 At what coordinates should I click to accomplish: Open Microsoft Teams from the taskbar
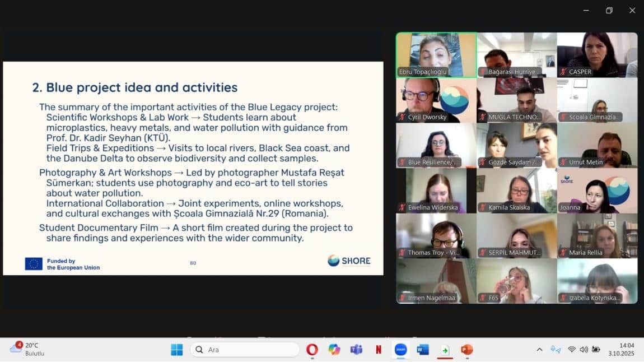coord(356,350)
